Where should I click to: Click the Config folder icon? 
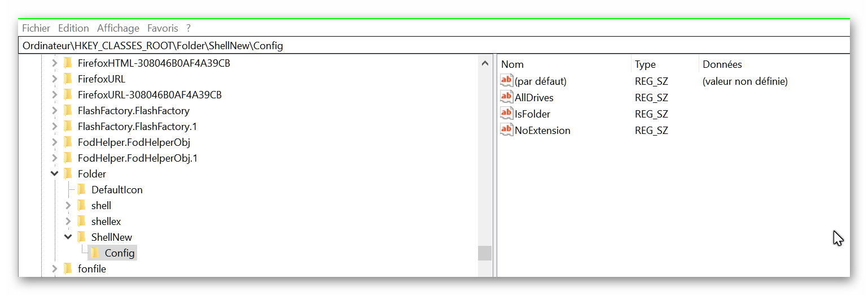(x=95, y=253)
